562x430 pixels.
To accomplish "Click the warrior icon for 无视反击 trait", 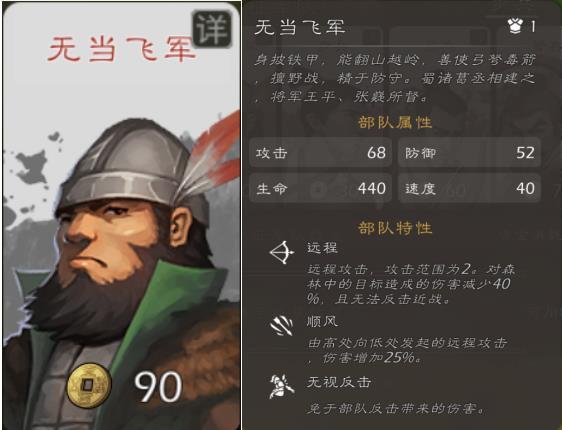I will click(x=282, y=387).
